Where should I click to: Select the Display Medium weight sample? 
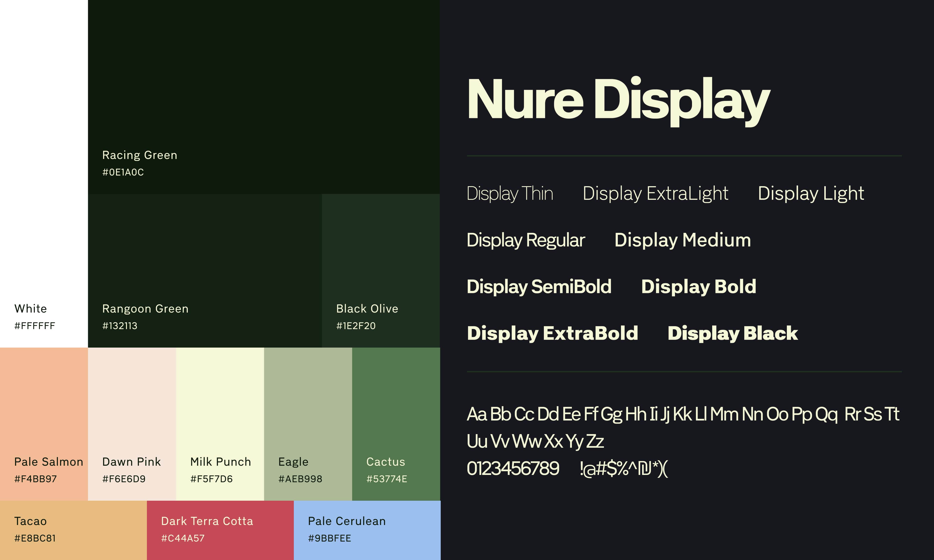point(683,241)
